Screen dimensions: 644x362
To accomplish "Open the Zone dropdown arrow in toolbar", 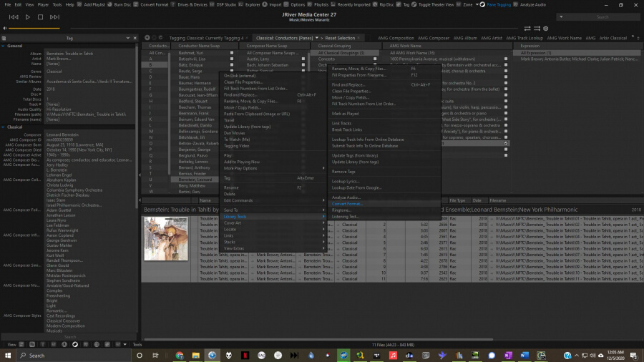I will (x=477, y=4).
